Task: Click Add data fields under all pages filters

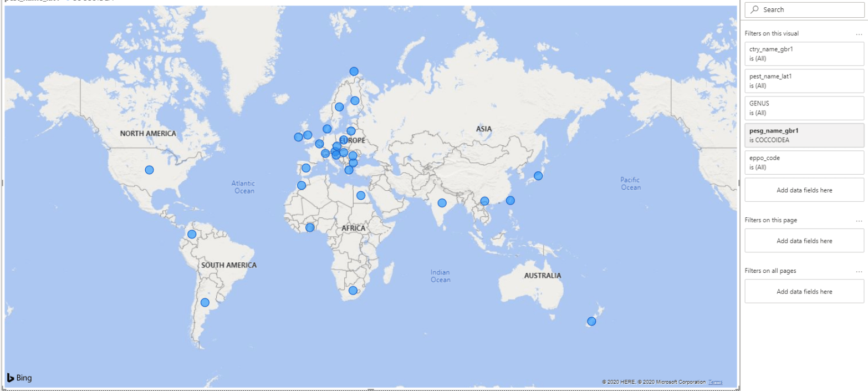Action: (x=804, y=291)
